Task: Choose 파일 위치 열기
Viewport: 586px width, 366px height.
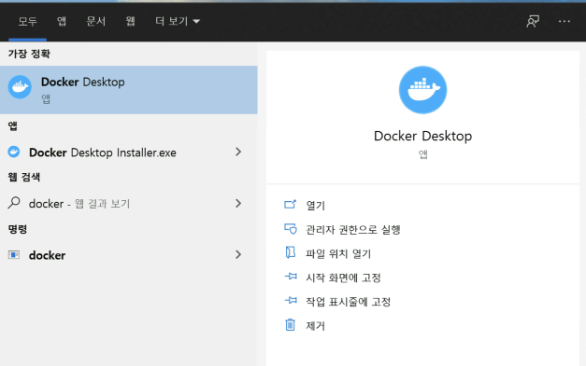Action: click(338, 253)
